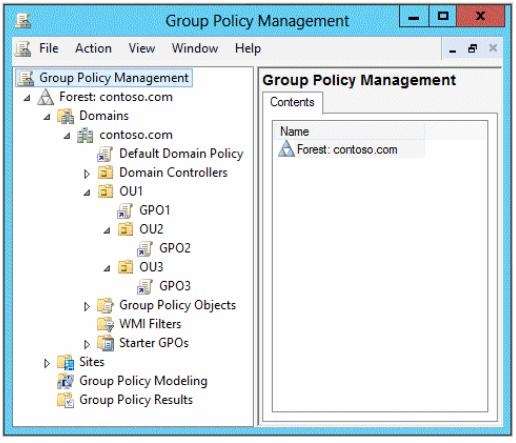
Task: Expand the Sites node
Action: tap(47, 363)
